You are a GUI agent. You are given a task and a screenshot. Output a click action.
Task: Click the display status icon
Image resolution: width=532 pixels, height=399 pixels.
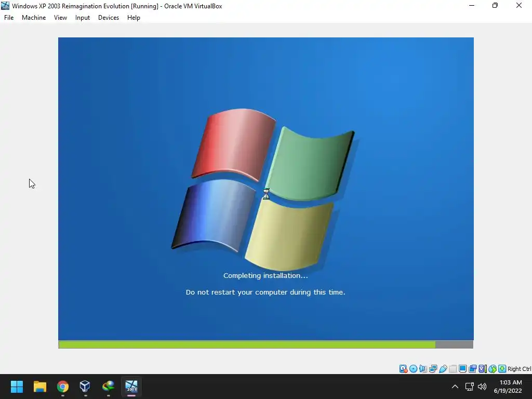(462, 369)
